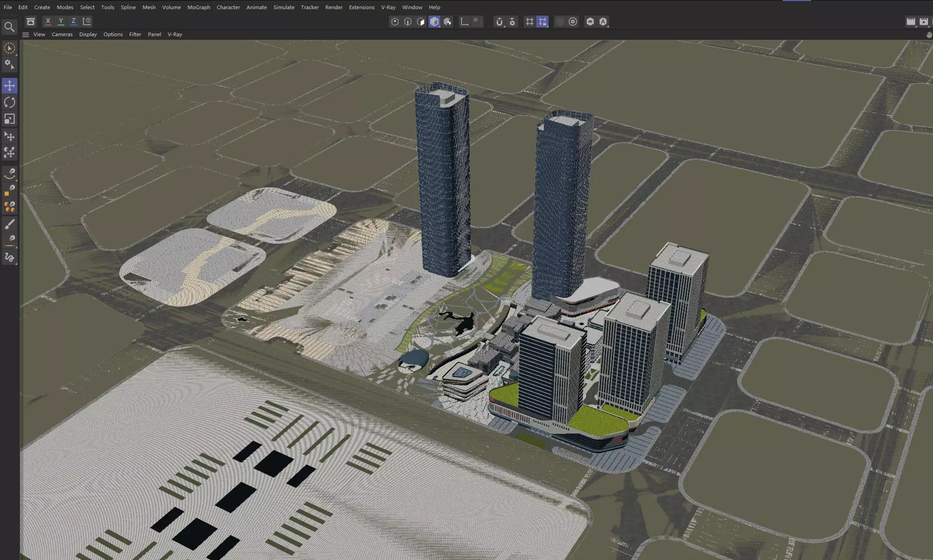Toggle Z axis lock

click(x=73, y=21)
